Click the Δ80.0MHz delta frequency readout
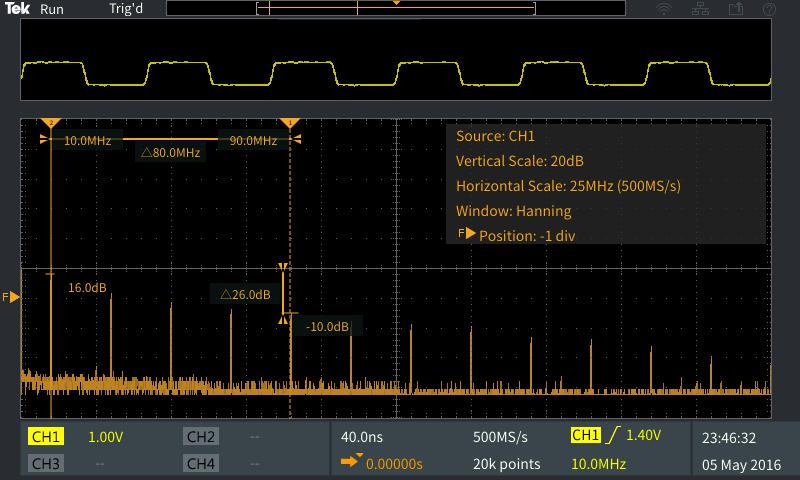 [170, 153]
